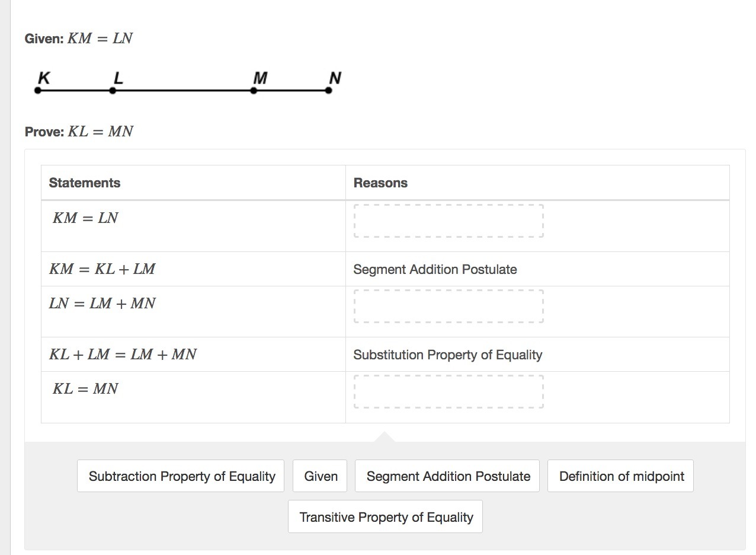Select the Definition of midpoint tile
The image size is (756, 555).
tap(620, 476)
